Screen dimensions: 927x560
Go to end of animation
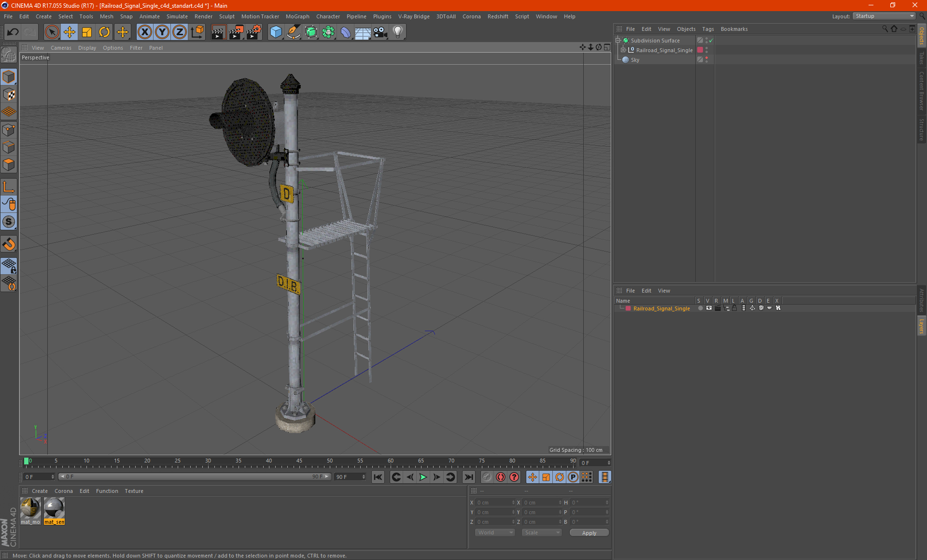[x=468, y=477]
